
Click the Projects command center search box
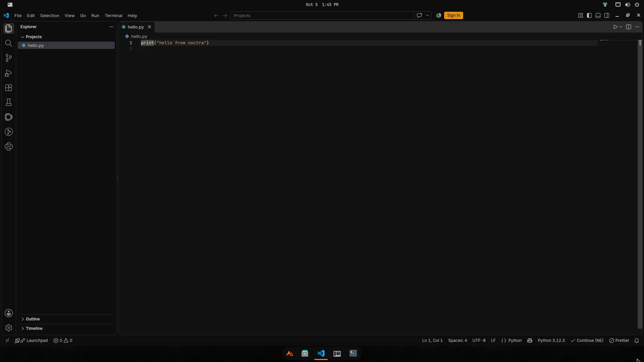tap(322, 16)
